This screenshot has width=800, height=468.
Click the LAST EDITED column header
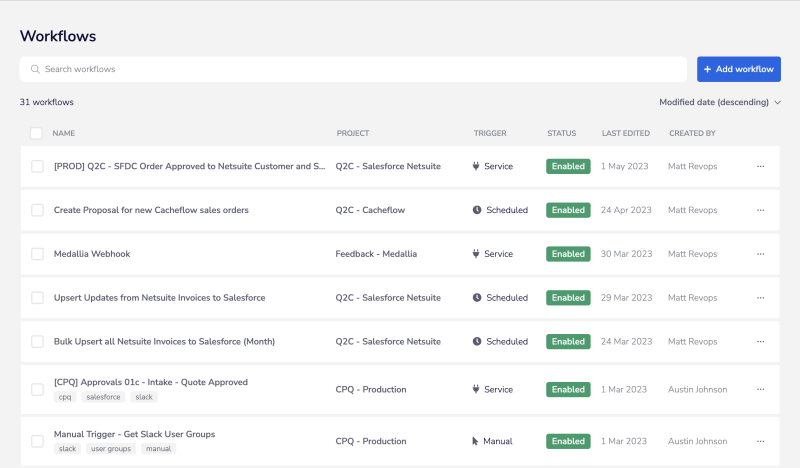pyautogui.click(x=626, y=133)
